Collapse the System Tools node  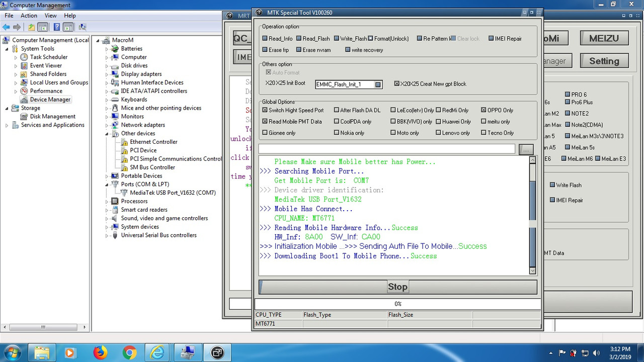click(7, 49)
